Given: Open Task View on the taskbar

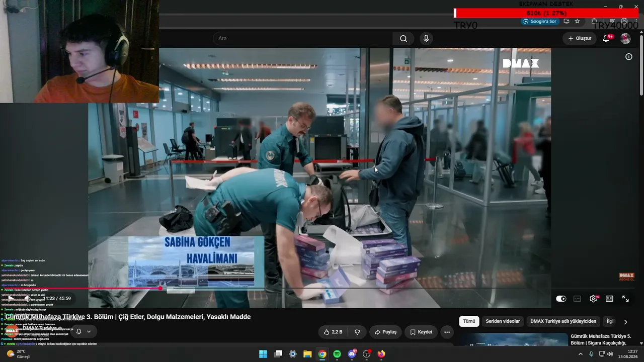Looking at the screenshot, I should [x=278, y=354].
